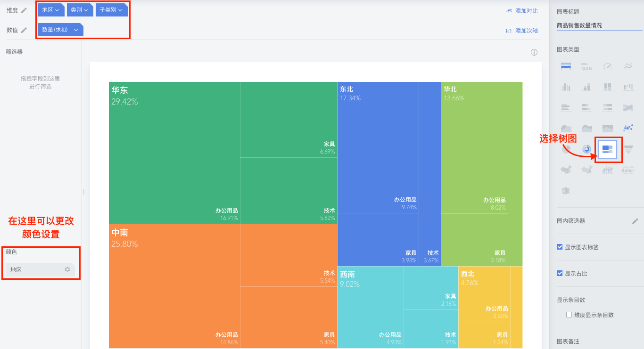Pick the scatter plot chart type

628,128
